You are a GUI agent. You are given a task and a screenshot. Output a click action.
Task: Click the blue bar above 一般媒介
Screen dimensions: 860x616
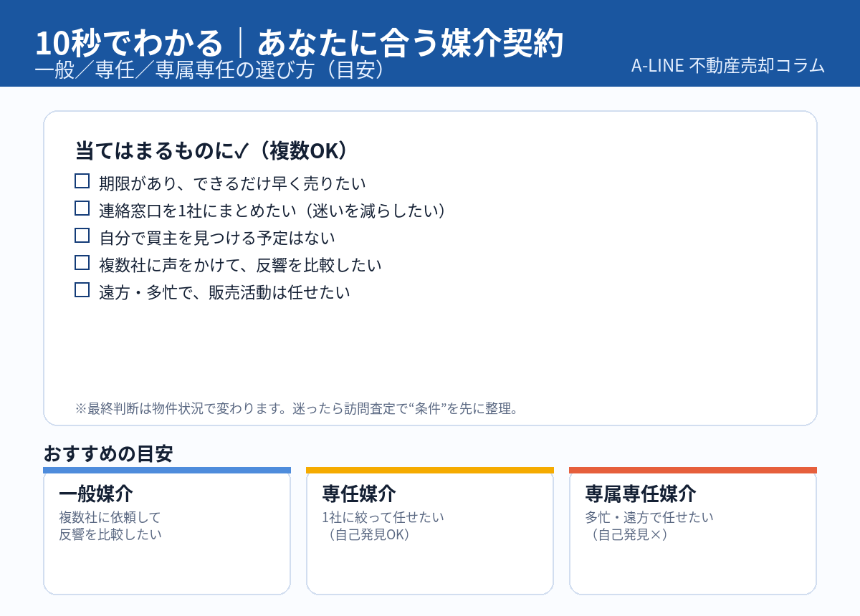click(167, 471)
